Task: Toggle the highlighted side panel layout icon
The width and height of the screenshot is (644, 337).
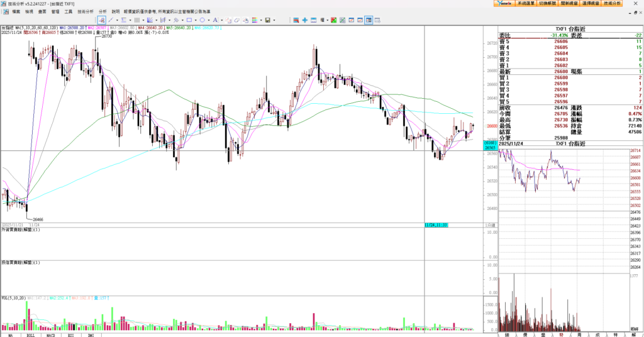Action: click(x=369, y=20)
